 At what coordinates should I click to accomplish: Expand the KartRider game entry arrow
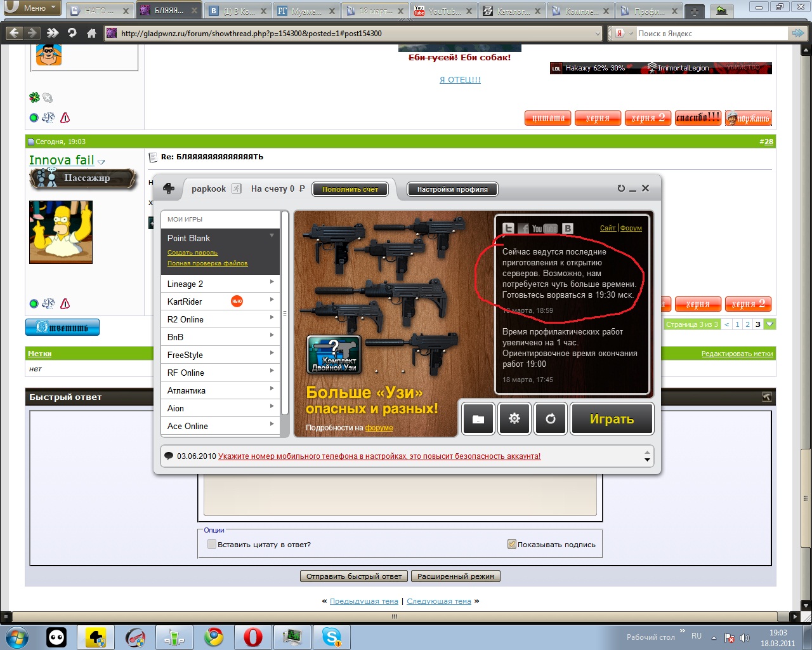tap(272, 299)
